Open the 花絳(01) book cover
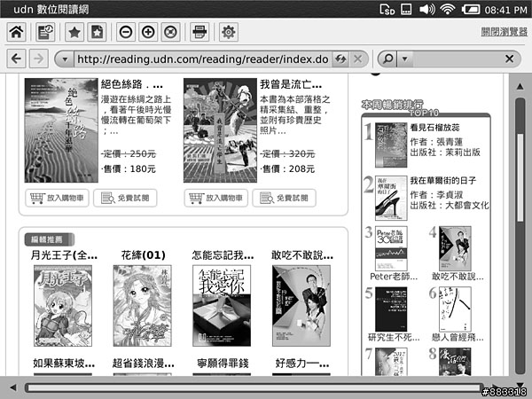 pos(143,306)
